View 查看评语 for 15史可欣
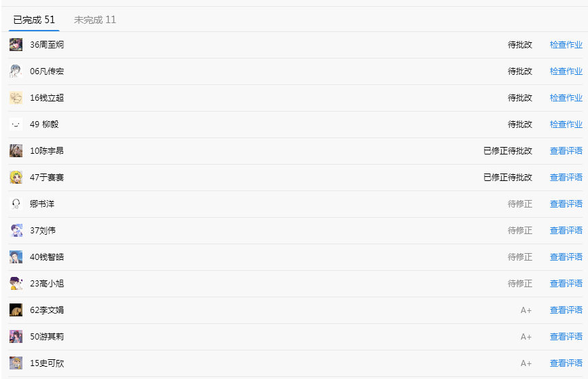 pyautogui.click(x=566, y=363)
